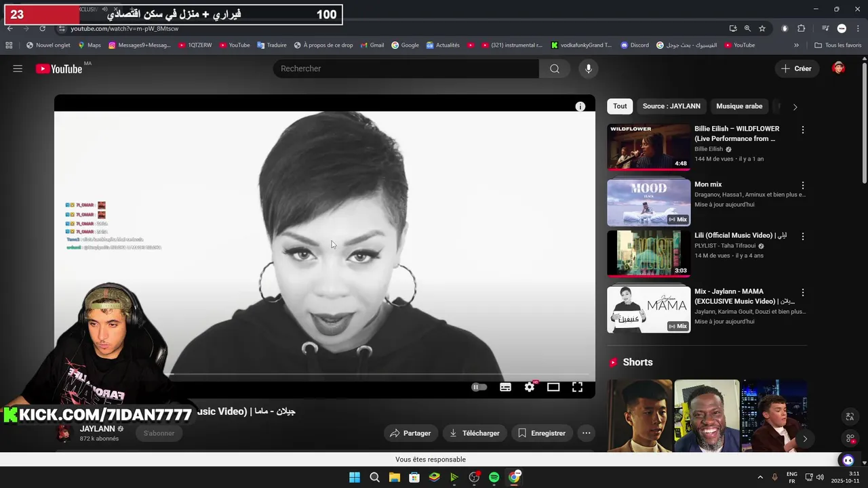Open the YouTube hamburger guide menu
The height and width of the screenshot is (488, 868).
click(18, 68)
